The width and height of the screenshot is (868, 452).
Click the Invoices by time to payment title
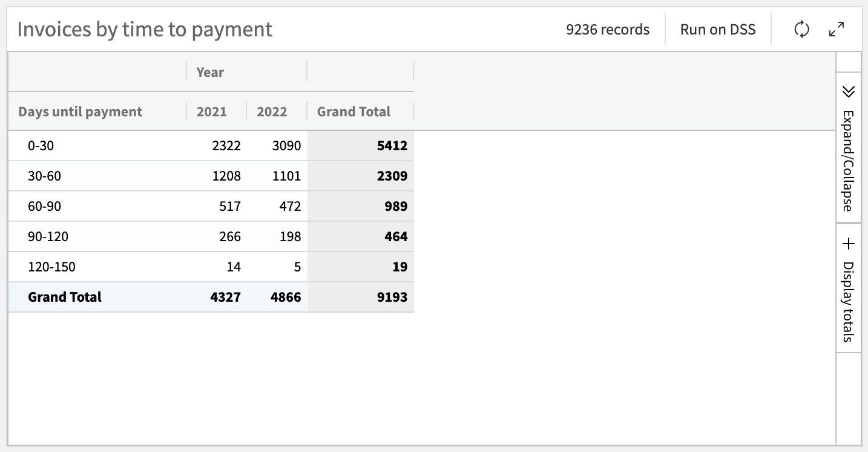click(x=145, y=28)
